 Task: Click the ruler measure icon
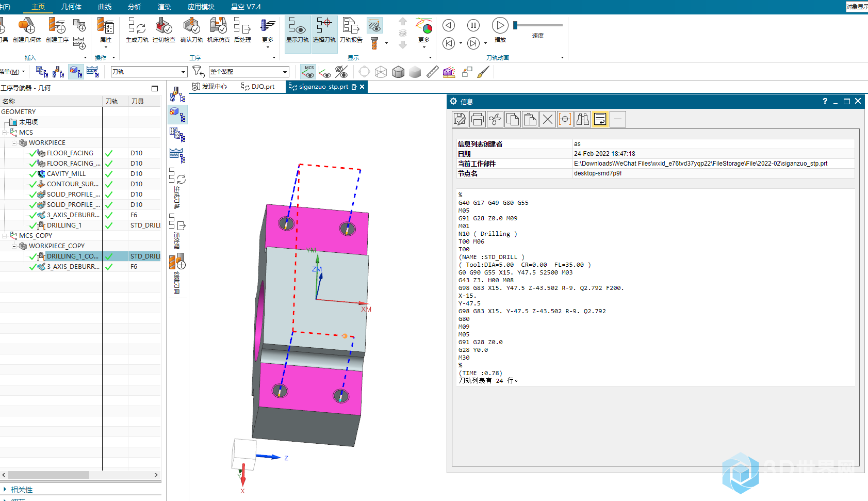click(x=432, y=72)
